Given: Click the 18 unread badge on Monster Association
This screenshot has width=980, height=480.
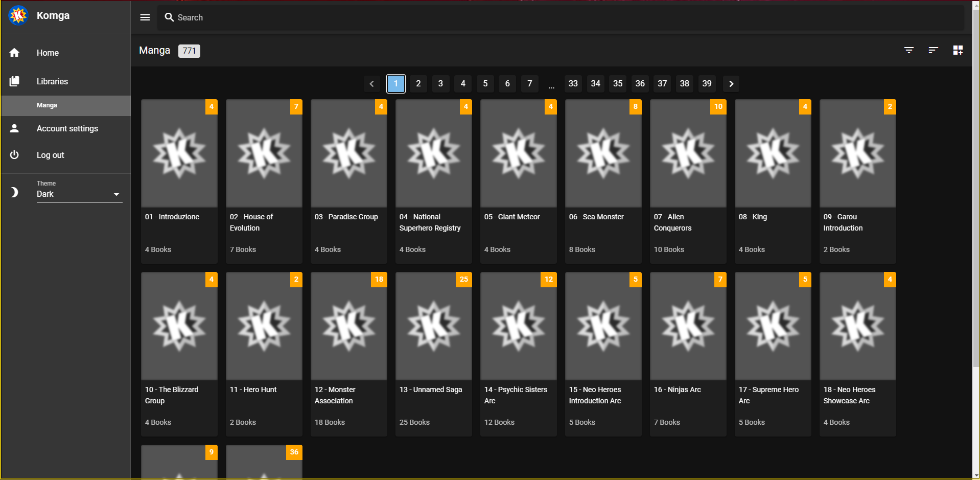Looking at the screenshot, I should tap(379, 280).
